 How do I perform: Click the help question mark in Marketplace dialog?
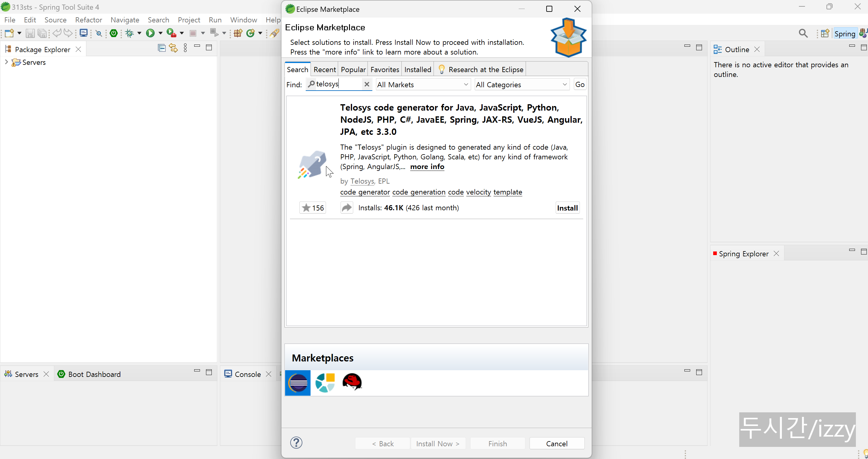296,443
